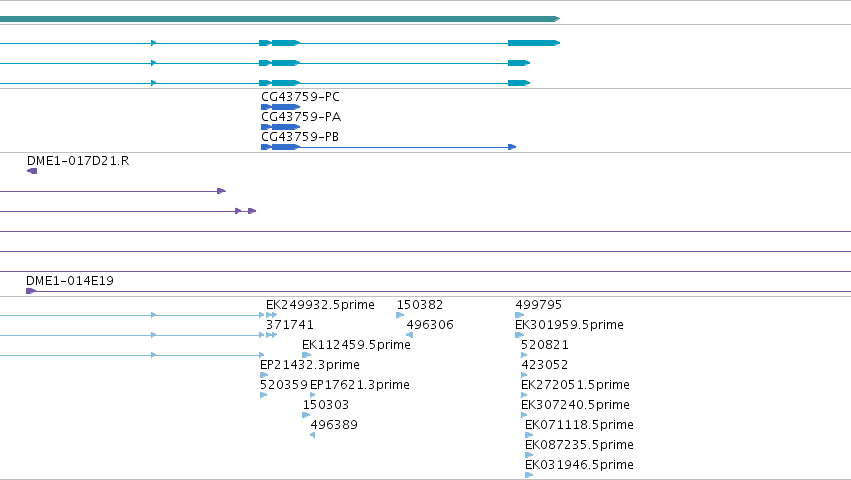Select the 496389 feature label
Screen dimensions: 851x480
[334, 425]
